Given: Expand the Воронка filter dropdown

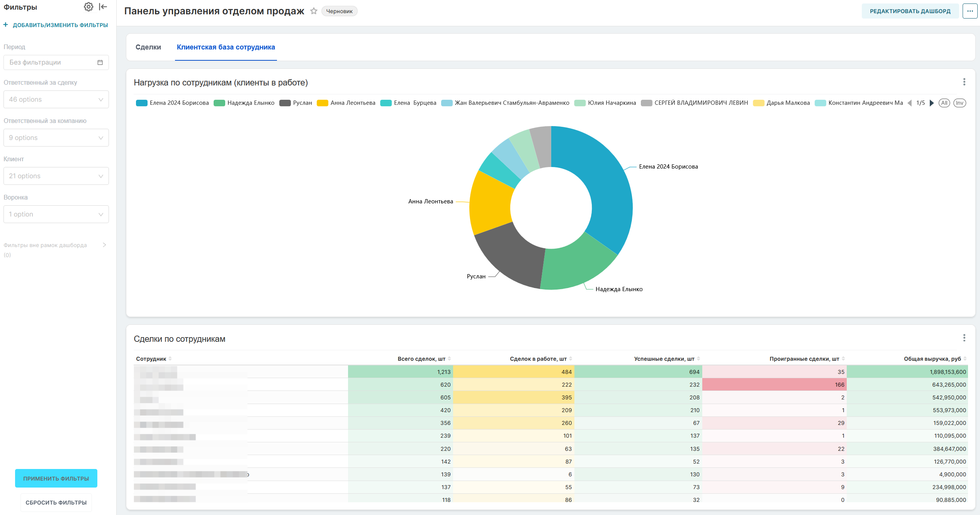Looking at the screenshot, I should [56, 215].
